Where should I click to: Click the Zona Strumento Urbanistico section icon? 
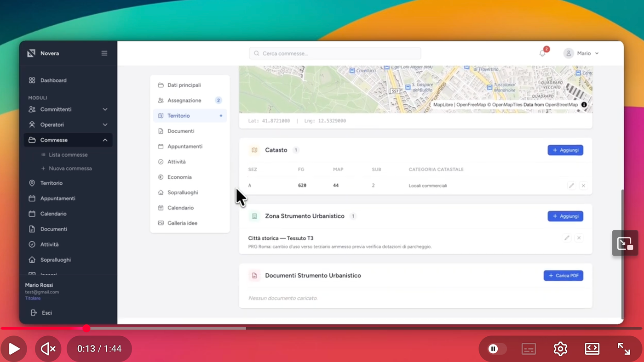click(254, 216)
